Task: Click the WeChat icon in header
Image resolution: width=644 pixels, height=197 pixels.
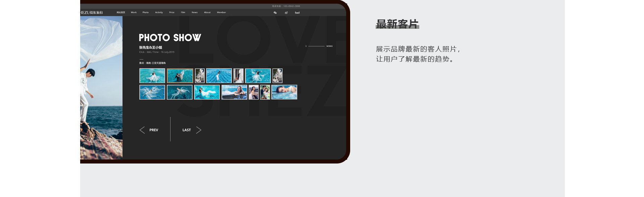Action: [275, 13]
